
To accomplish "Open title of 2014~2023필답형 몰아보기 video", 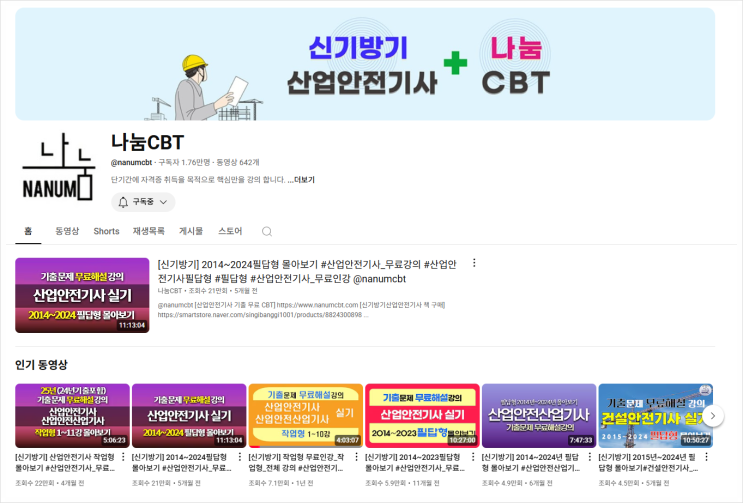I will pos(415,462).
